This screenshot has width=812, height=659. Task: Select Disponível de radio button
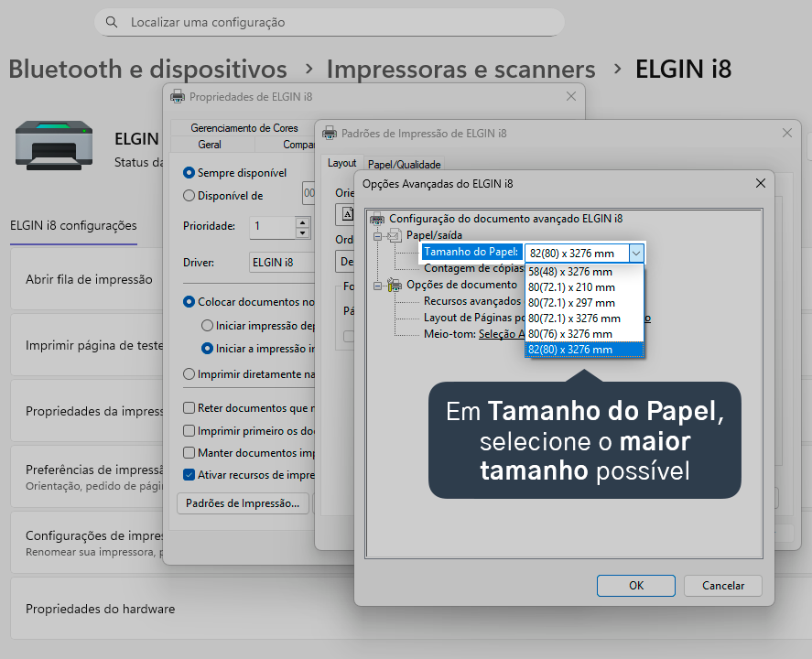pyautogui.click(x=189, y=196)
